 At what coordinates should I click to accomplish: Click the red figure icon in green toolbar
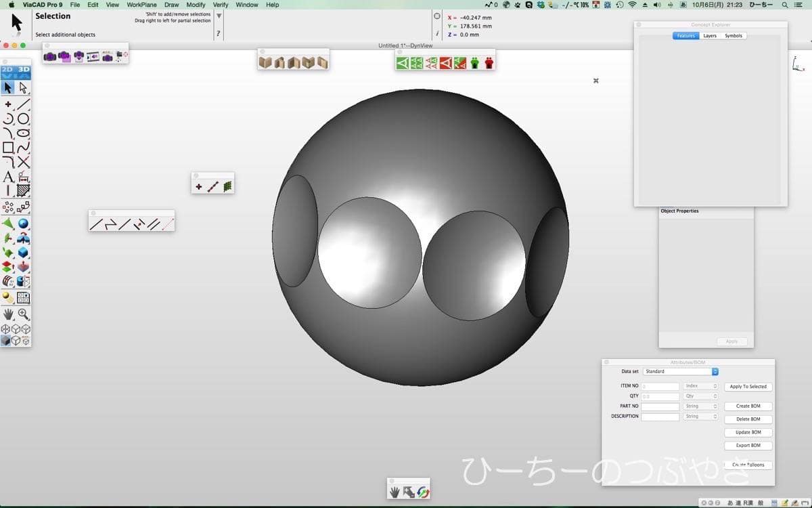point(489,63)
